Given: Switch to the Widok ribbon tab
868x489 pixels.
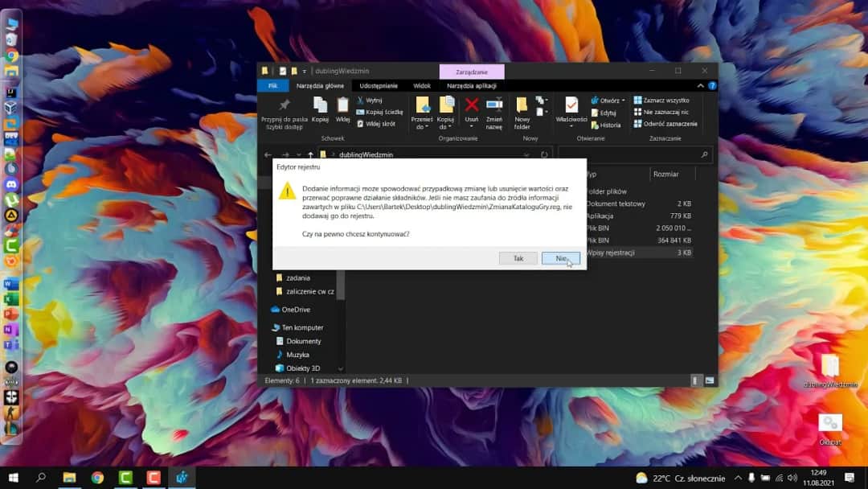Looking at the screenshot, I should [422, 85].
